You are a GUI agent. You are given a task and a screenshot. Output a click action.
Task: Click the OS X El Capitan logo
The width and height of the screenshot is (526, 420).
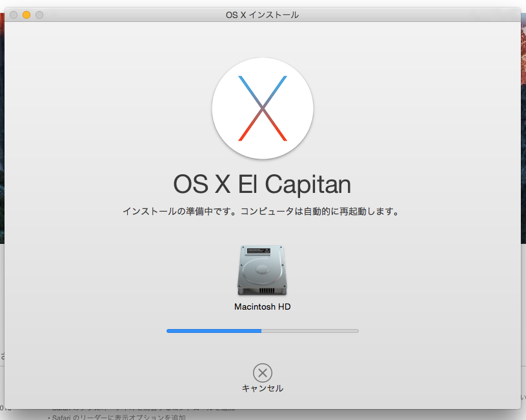263,108
